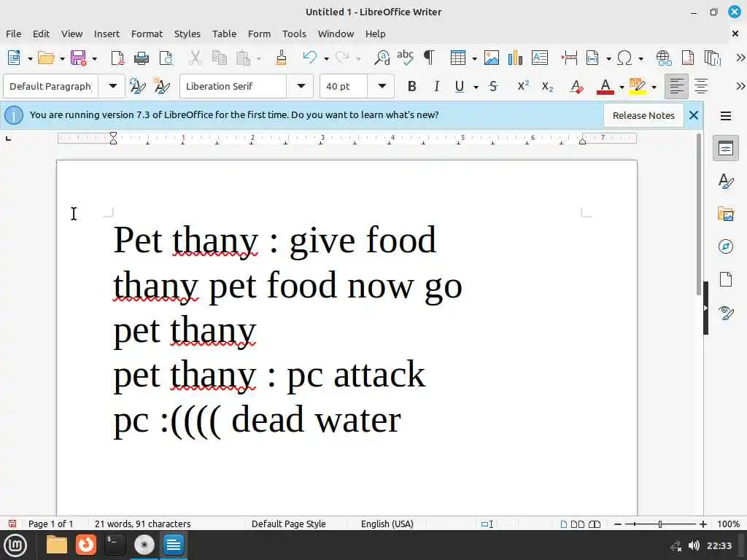Open the table grid dropdown arrow
The image size is (747, 560).
[474, 58]
